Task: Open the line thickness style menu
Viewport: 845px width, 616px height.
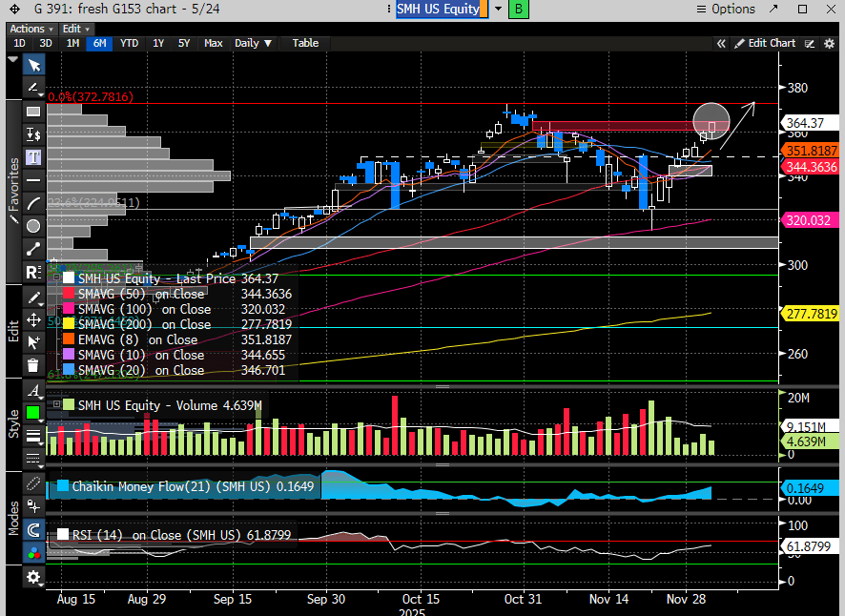Action: tap(33, 436)
